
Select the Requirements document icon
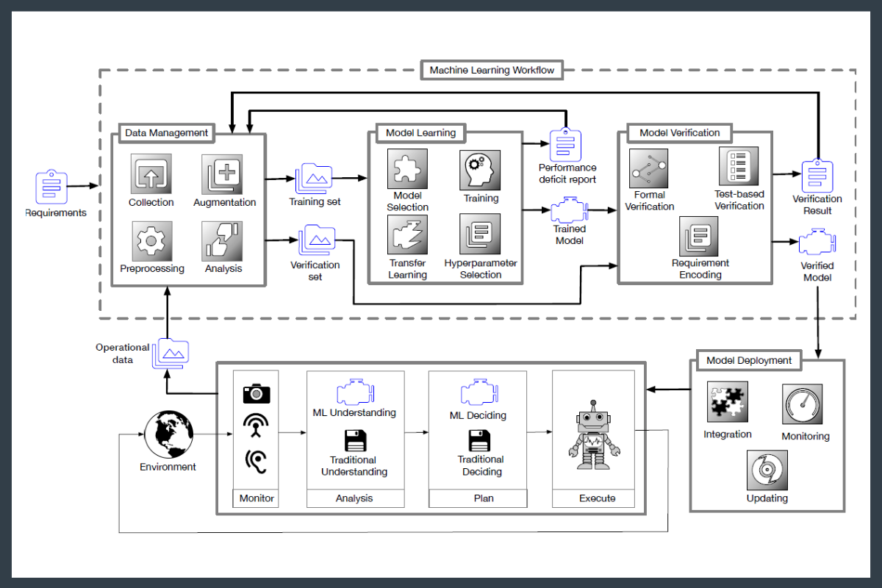click(x=52, y=187)
